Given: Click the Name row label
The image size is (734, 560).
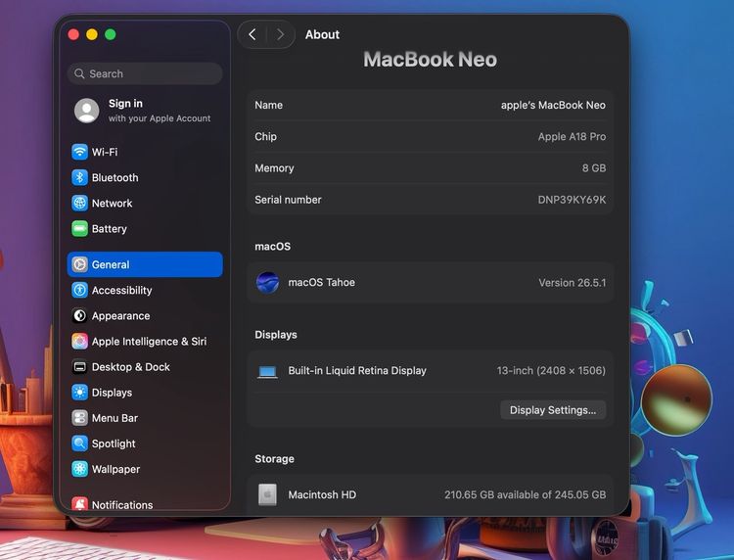Looking at the screenshot, I should coord(269,105).
